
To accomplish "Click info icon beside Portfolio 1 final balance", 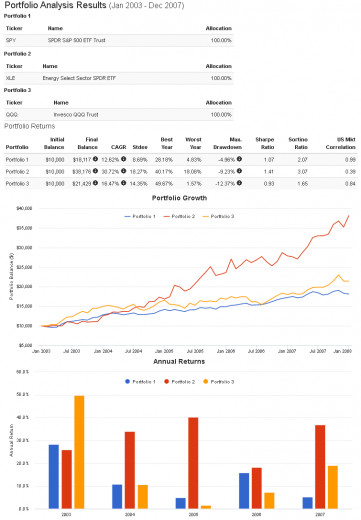I will pos(95,159).
